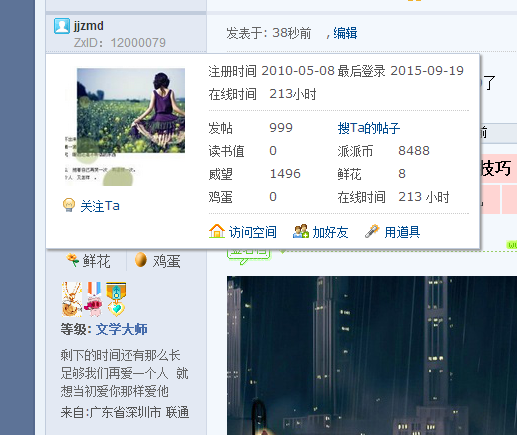The image size is (517, 435).
Task: Click the egg icon beside 鸡蛋
Action: (x=141, y=260)
